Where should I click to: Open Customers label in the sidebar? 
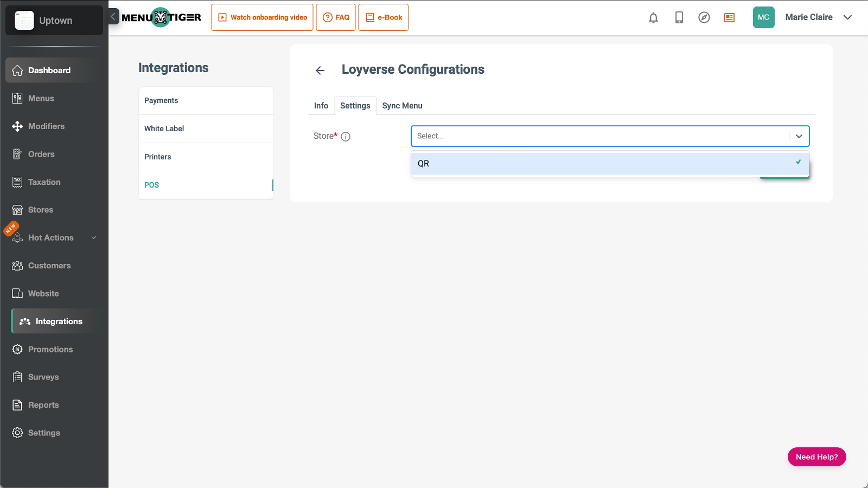pos(49,266)
